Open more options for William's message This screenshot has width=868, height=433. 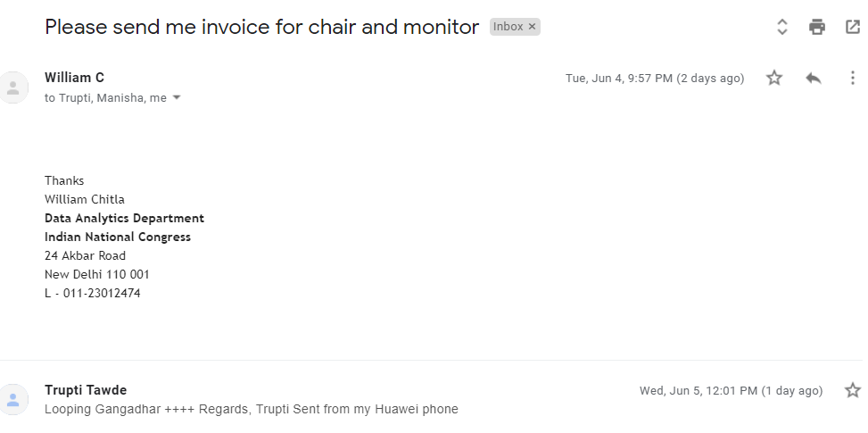click(x=852, y=79)
